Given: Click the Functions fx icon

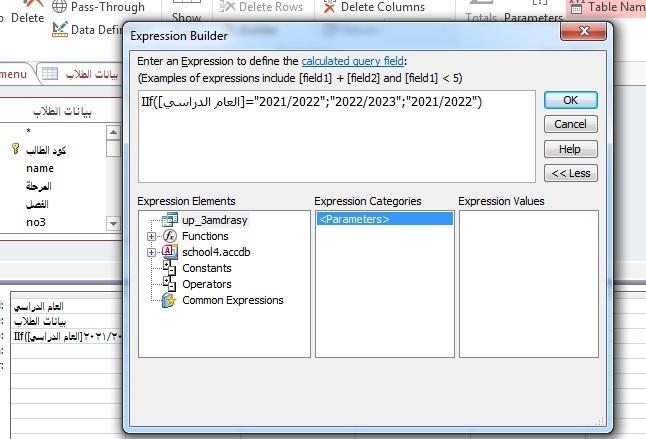Looking at the screenshot, I should 169,236.
